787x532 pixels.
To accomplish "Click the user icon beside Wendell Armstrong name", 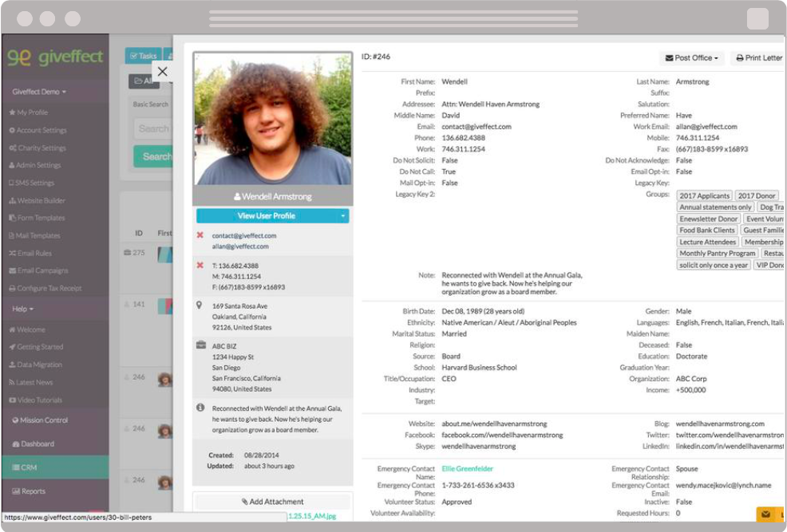I will coord(237,196).
